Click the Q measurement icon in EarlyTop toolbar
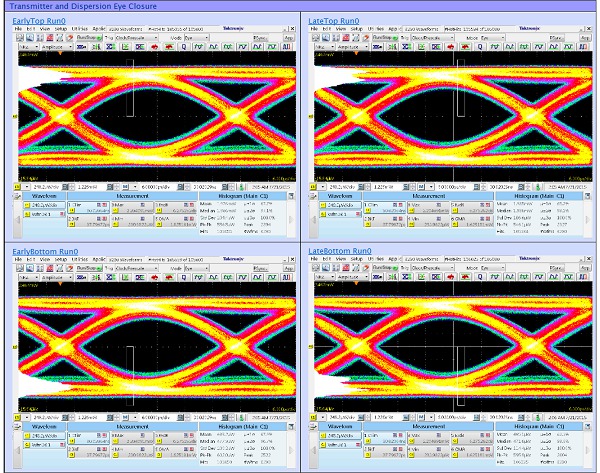 [186, 47]
